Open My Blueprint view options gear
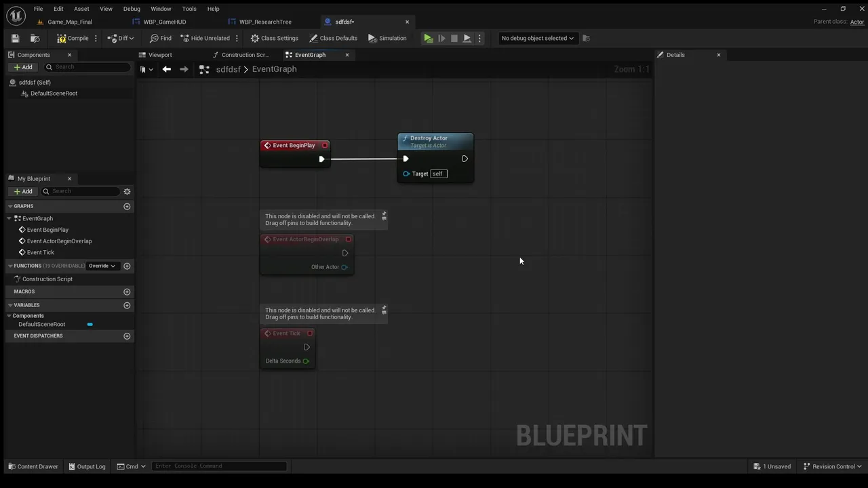868x488 pixels. [x=127, y=191]
